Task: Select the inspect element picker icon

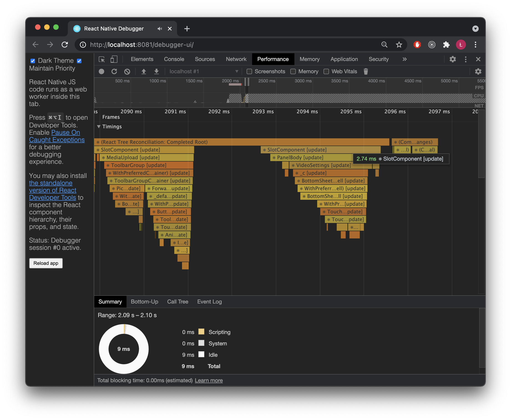Action: (102, 59)
